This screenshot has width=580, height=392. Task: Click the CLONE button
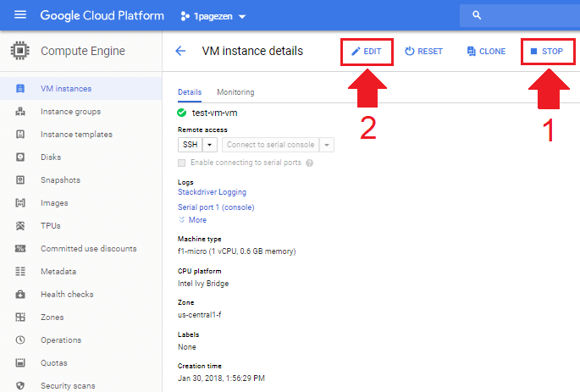[x=486, y=52]
